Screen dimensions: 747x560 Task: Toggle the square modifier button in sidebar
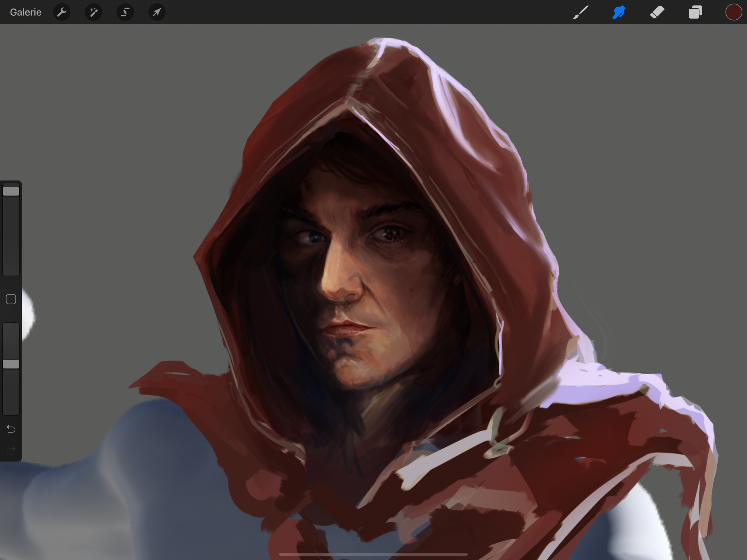click(11, 299)
